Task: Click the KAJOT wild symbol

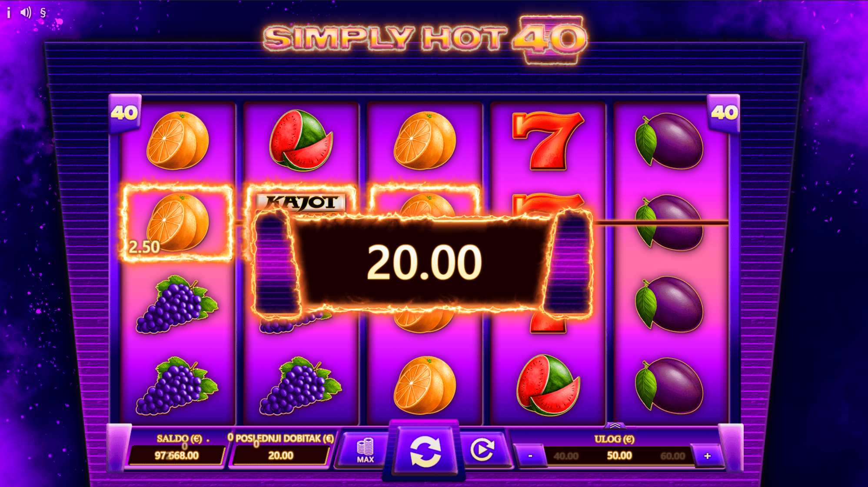Action: [x=301, y=202]
